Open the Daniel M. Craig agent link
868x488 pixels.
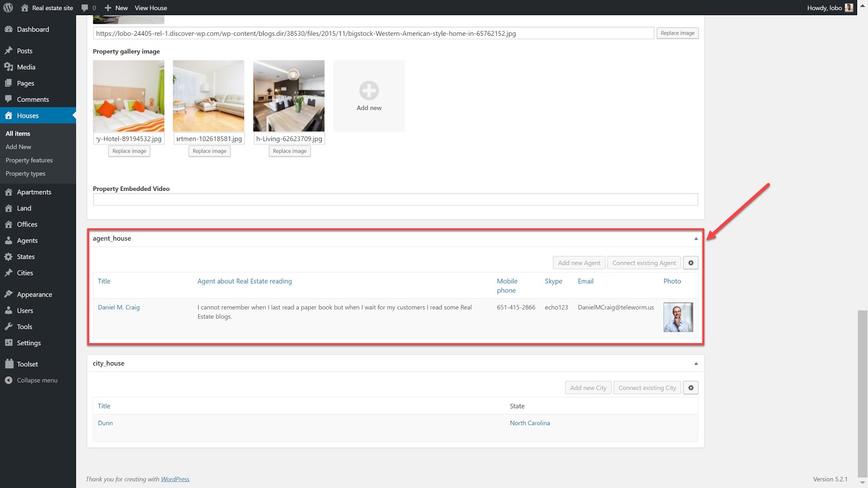[119, 307]
